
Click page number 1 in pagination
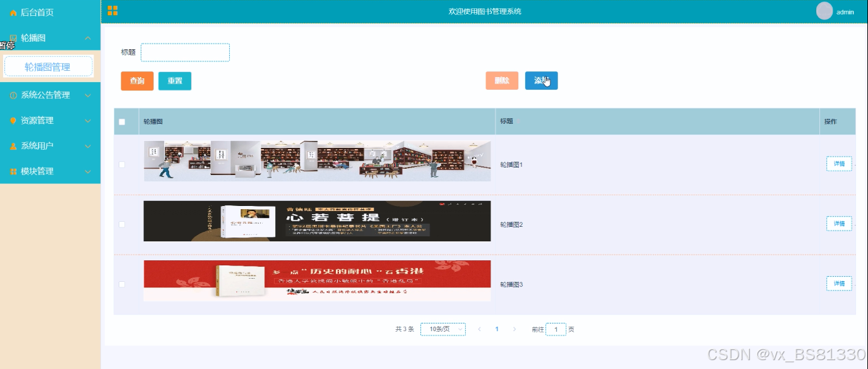click(497, 329)
